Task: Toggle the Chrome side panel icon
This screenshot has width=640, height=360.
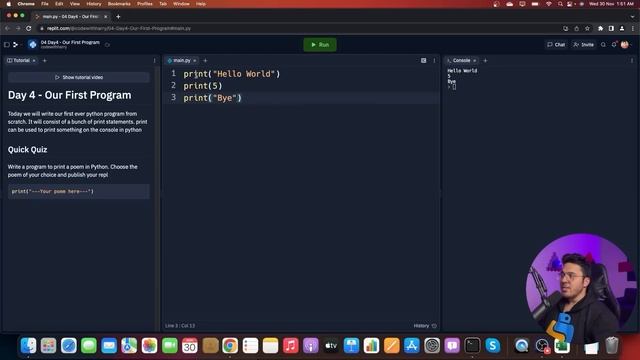Action: (611, 28)
